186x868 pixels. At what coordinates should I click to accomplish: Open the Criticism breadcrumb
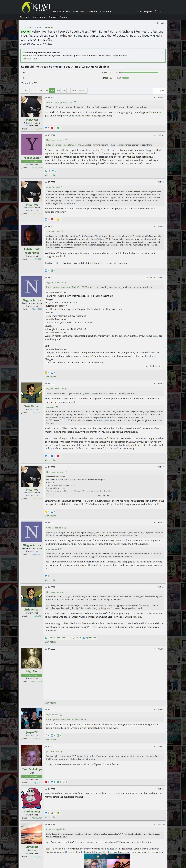pos(38,27)
